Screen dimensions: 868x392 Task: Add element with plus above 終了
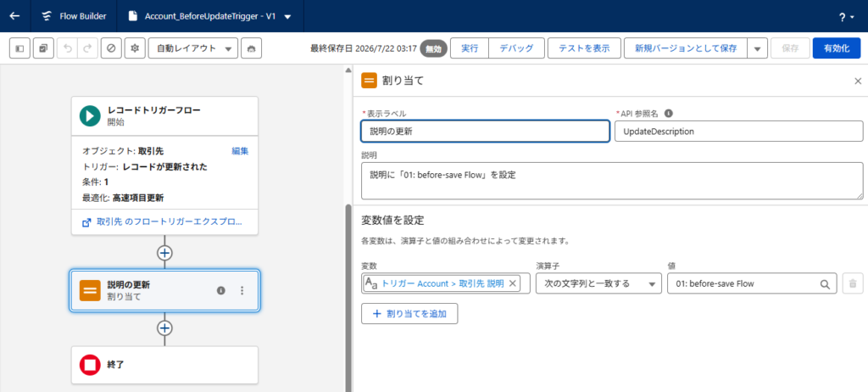coord(164,328)
